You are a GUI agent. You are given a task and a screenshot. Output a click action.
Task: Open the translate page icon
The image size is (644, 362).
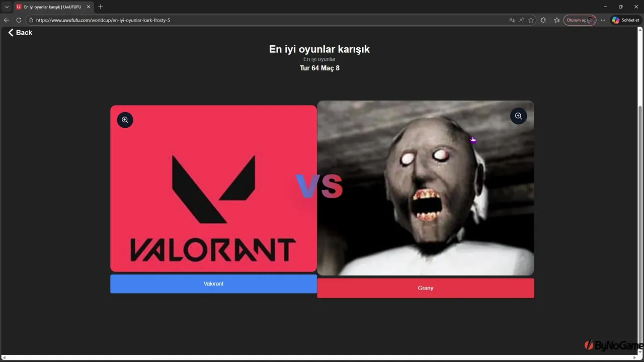pyautogui.click(x=512, y=20)
